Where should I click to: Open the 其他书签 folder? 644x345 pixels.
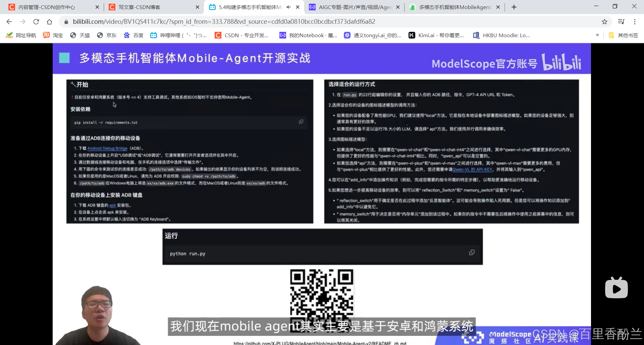(x=624, y=35)
